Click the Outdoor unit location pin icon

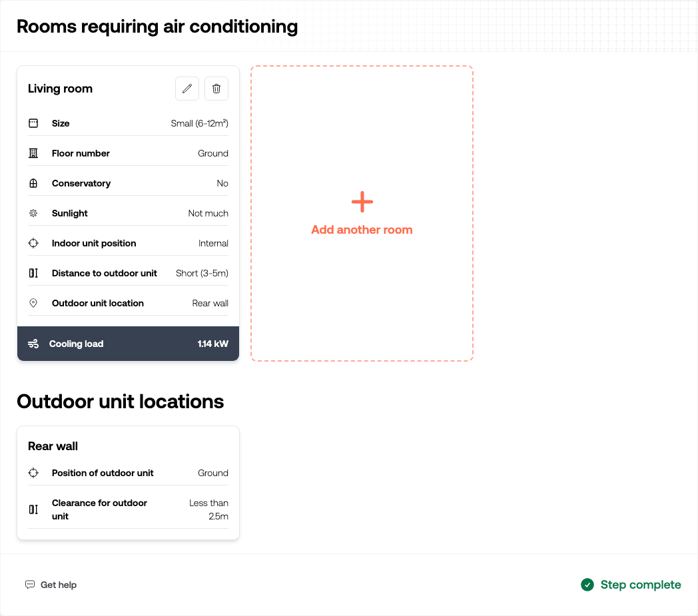(x=33, y=303)
